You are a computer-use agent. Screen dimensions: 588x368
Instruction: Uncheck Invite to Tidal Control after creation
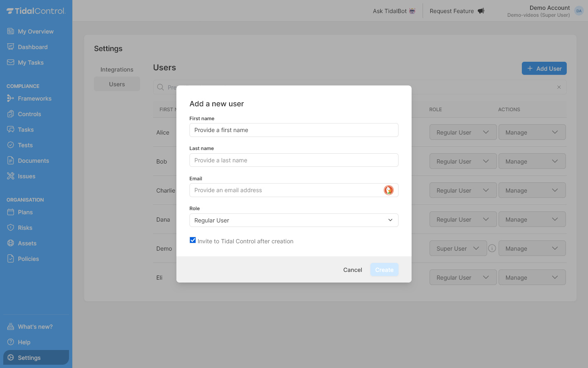pyautogui.click(x=192, y=240)
